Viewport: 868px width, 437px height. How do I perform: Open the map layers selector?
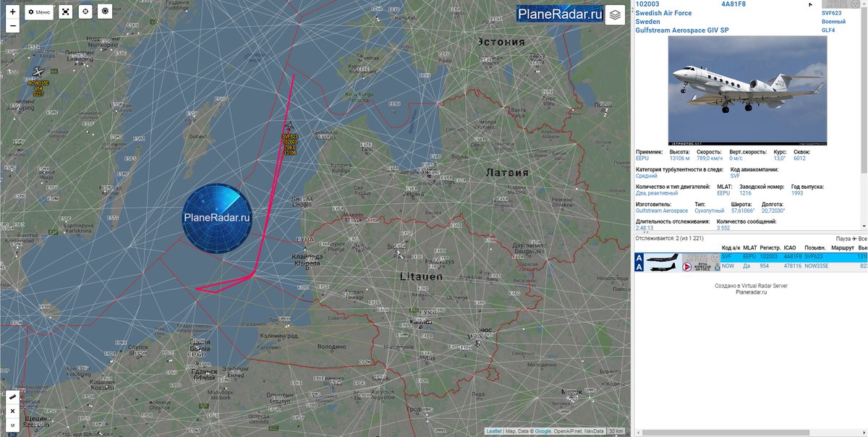[x=615, y=14]
